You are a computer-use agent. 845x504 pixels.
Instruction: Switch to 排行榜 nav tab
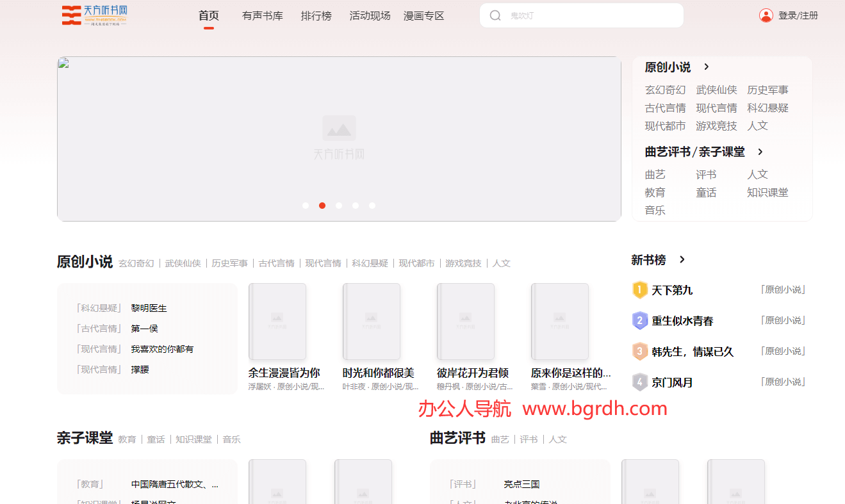coord(316,16)
